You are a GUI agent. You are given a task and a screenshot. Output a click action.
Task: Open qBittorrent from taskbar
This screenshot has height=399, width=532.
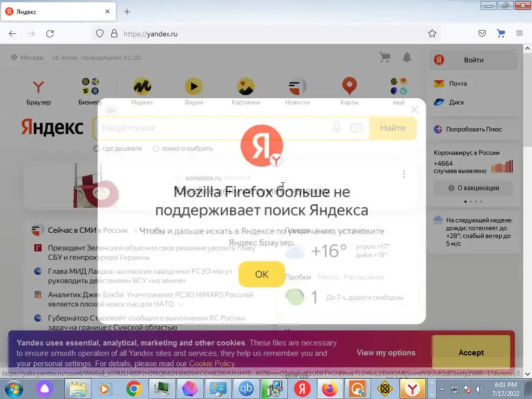click(x=246, y=389)
